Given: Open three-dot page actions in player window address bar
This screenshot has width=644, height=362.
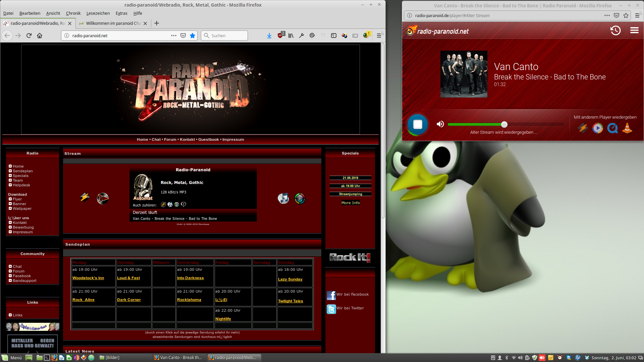Looking at the screenshot, I should [x=607, y=15].
